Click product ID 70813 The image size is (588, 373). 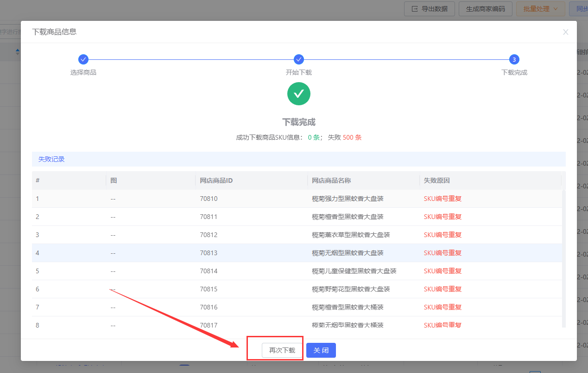click(x=209, y=253)
